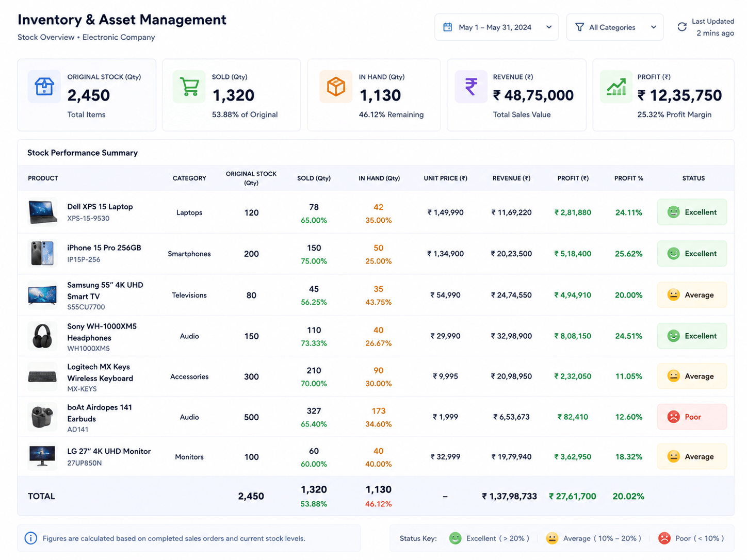Click unit price ₹ 9,995

pyautogui.click(x=446, y=376)
